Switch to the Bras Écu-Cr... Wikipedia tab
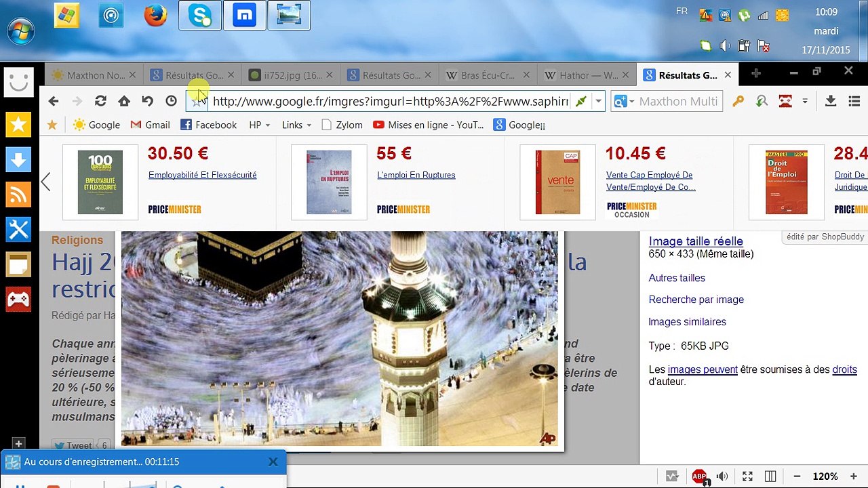This screenshot has height=488, width=868. (488, 75)
